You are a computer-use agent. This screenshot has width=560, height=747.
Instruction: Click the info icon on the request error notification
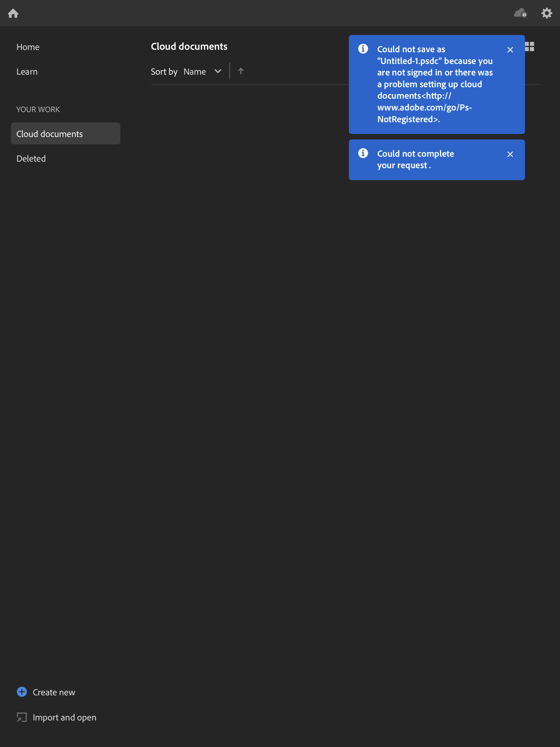pyautogui.click(x=363, y=153)
